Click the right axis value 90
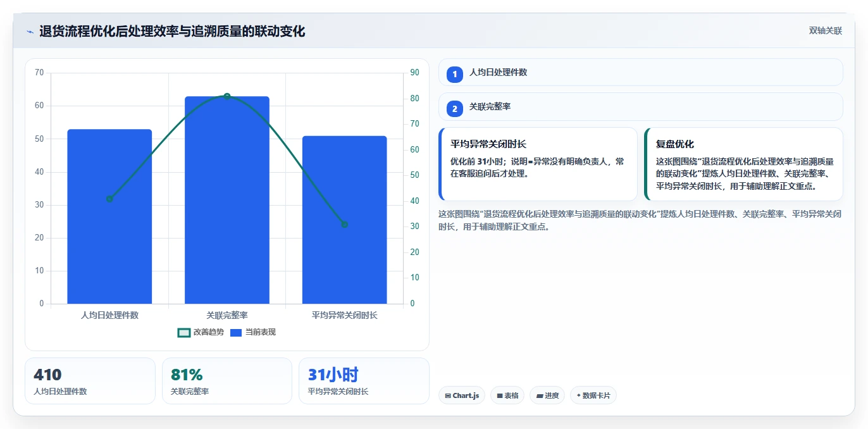 click(414, 73)
